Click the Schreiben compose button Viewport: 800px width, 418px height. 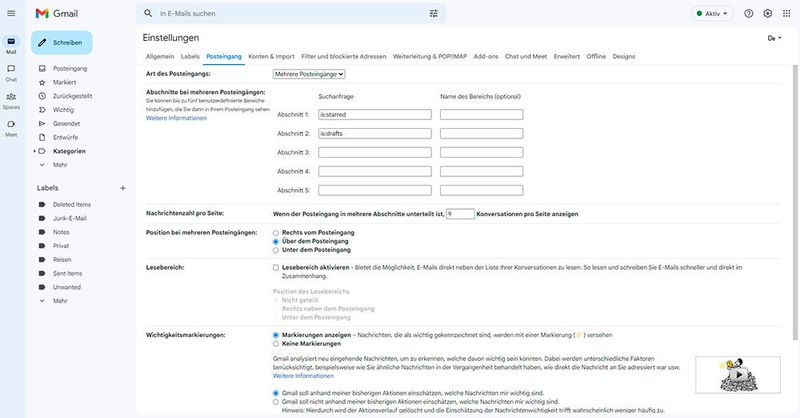(x=62, y=43)
